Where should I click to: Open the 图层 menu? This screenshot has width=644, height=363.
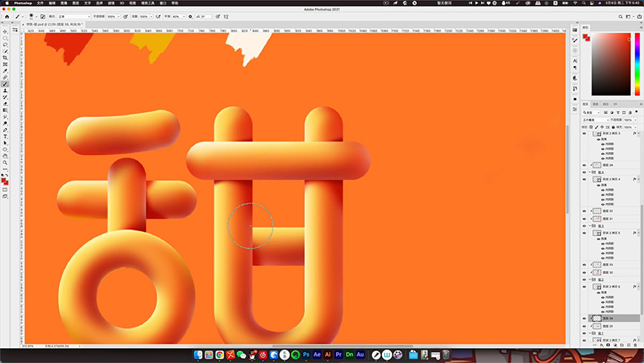[x=76, y=3]
